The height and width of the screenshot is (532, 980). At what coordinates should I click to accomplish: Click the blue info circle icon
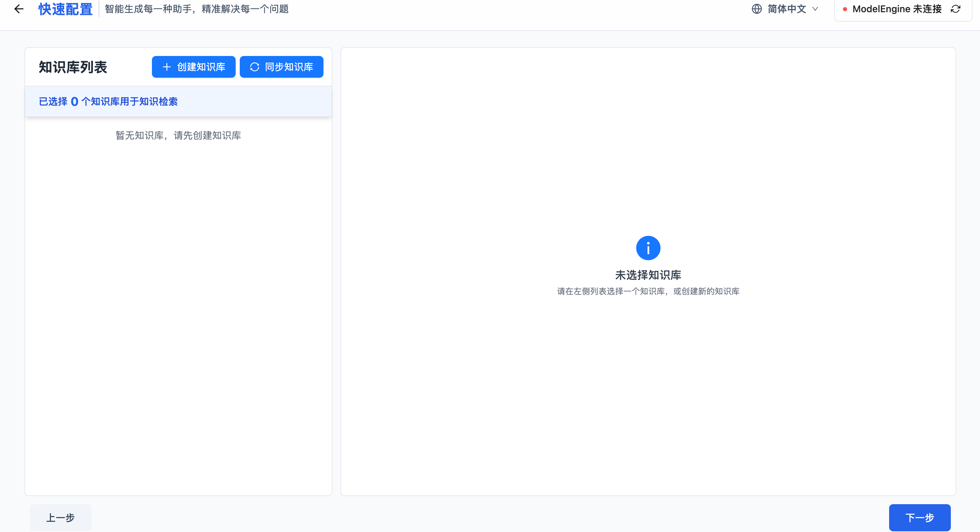pyautogui.click(x=648, y=248)
